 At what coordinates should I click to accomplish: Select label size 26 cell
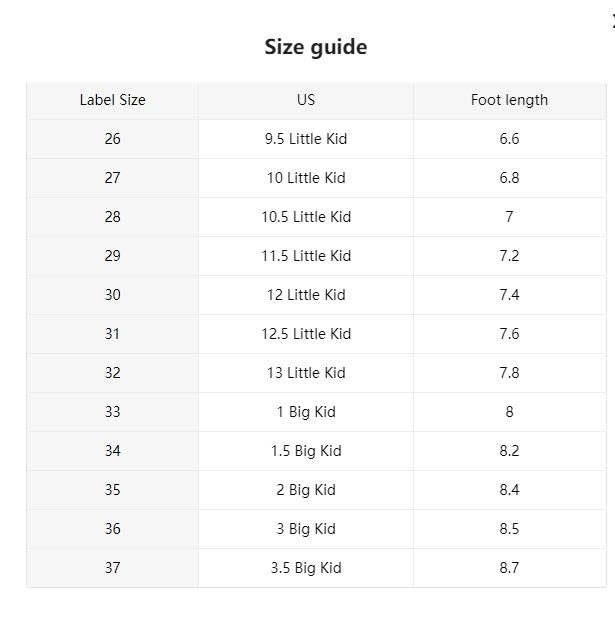[x=112, y=139]
